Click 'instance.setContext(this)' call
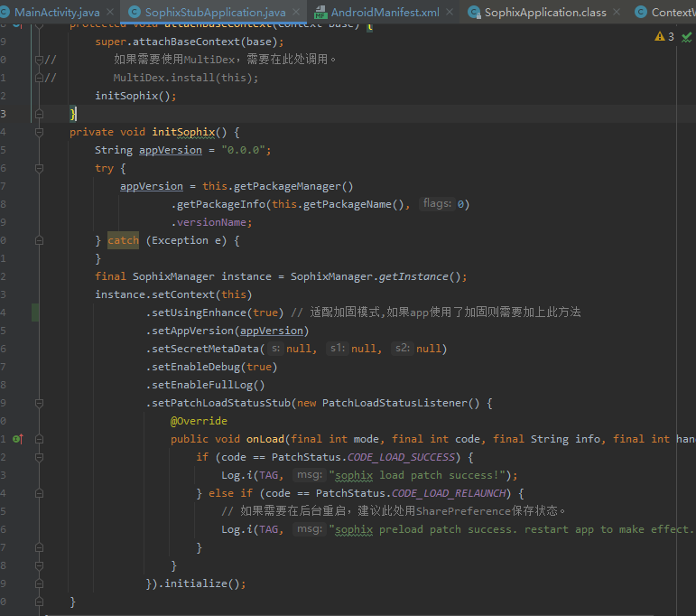The height and width of the screenshot is (616, 696). [173, 294]
